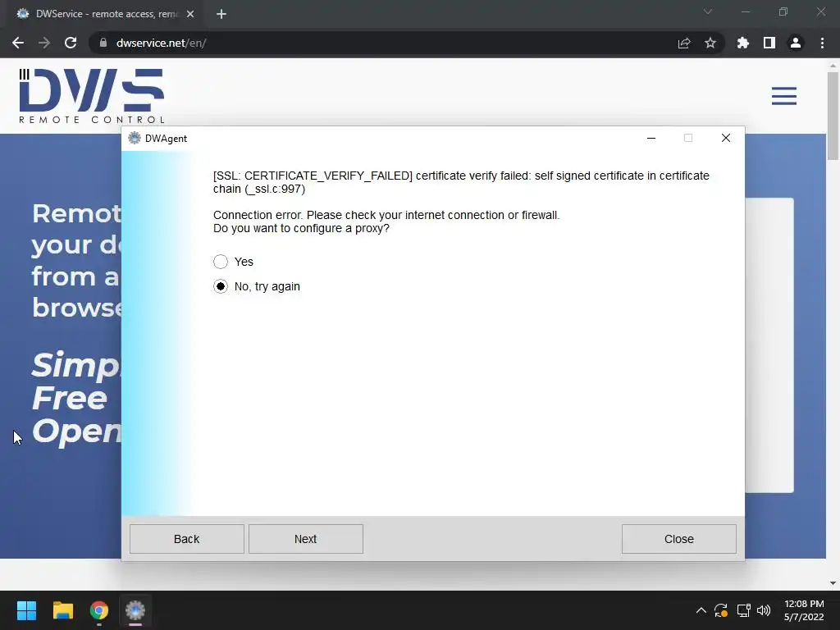Click the scrollbar down arrow

tap(833, 583)
